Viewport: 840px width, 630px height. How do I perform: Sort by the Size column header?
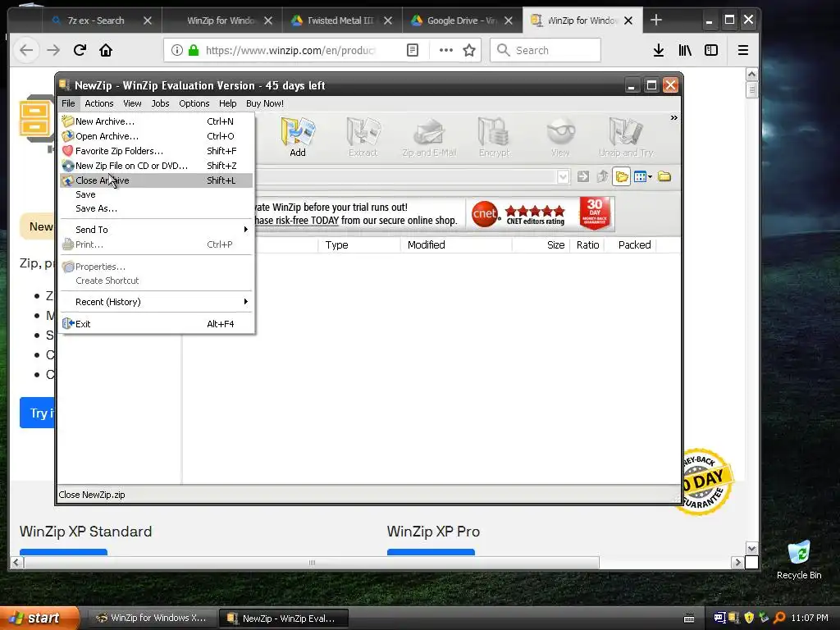point(541,244)
